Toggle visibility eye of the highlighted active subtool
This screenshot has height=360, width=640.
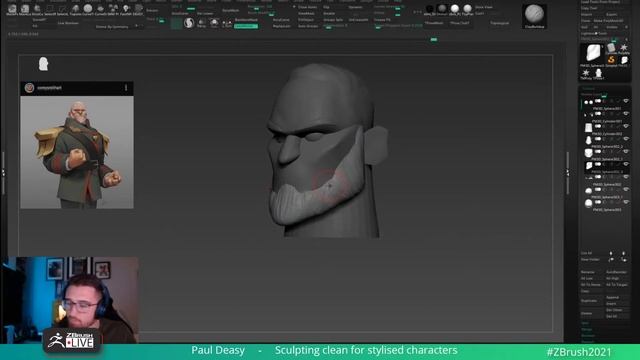626,164
